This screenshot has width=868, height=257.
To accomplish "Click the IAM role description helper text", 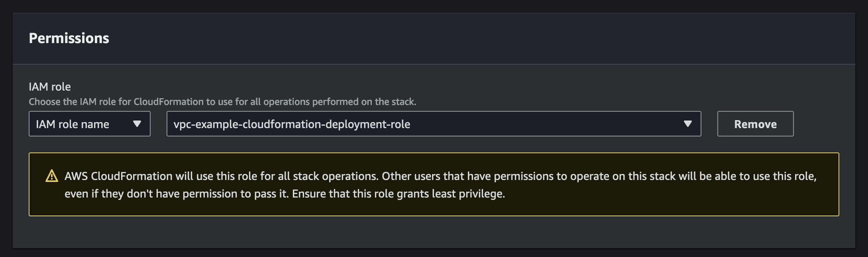I will point(222,101).
